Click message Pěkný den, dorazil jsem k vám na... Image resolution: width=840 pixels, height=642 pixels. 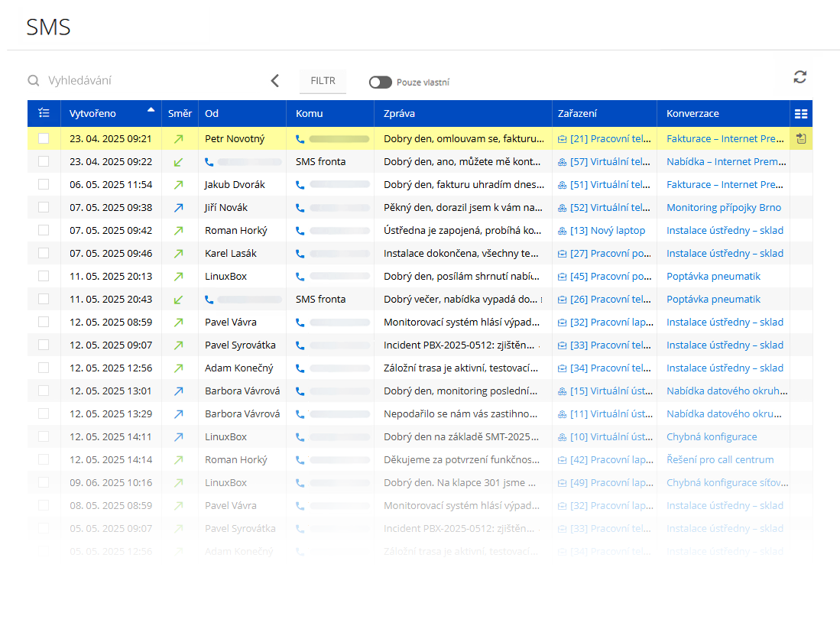click(x=463, y=207)
